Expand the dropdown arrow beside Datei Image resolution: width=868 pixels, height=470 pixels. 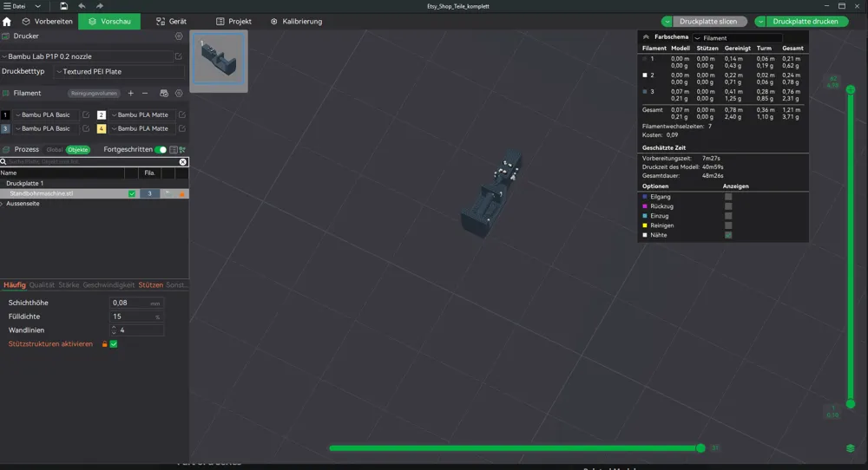(x=37, y=6)
